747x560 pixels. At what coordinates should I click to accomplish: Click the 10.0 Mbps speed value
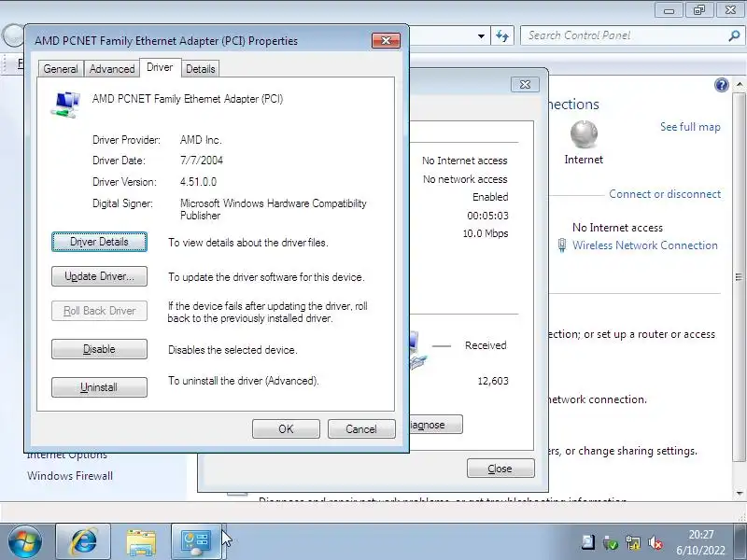click(x=486, y=233)
